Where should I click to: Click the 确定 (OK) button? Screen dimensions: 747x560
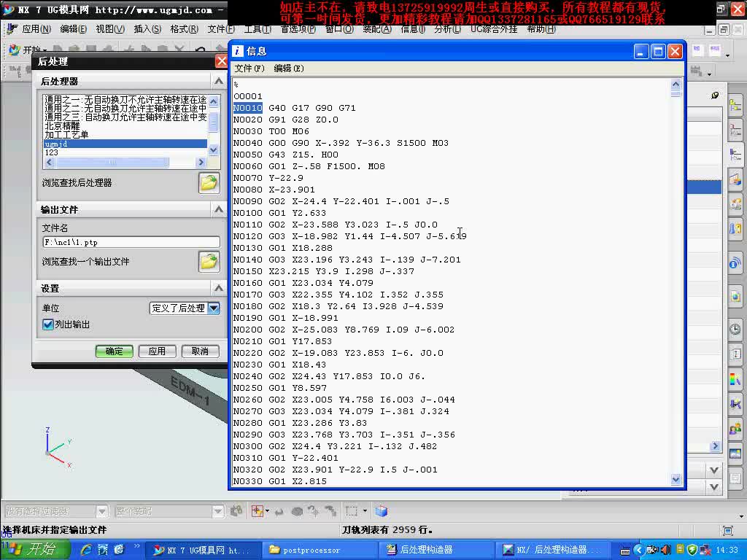(115, 351)
